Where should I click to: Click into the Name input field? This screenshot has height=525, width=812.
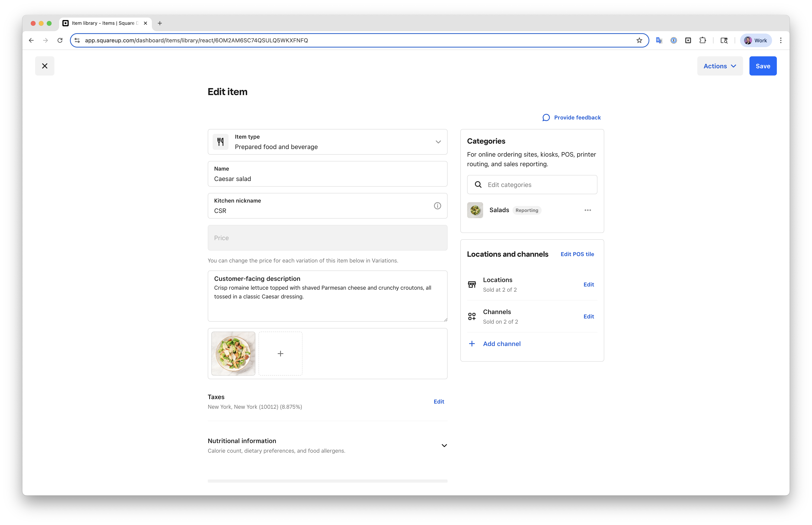[x=327, y=179]
